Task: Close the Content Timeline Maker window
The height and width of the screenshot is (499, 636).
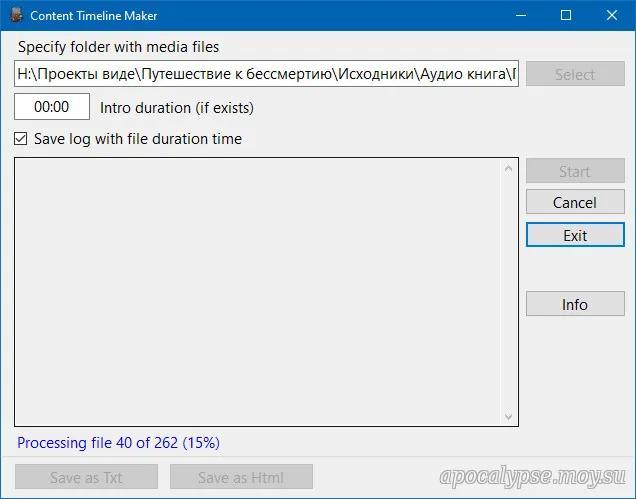Action: pos(612,15)
